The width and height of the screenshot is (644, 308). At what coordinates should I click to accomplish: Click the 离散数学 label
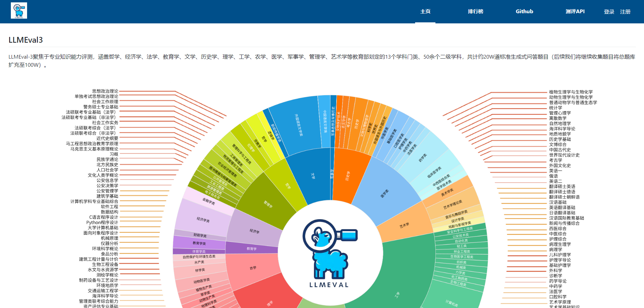point(558,118)
